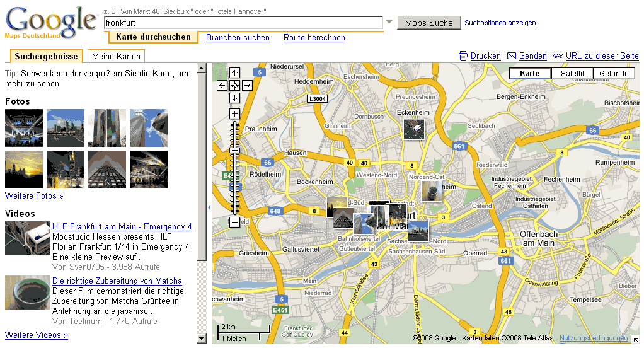Viewport: 644px width, 348px height.
Task: Pan the map down with arrow button
Action: pos(234,98)
